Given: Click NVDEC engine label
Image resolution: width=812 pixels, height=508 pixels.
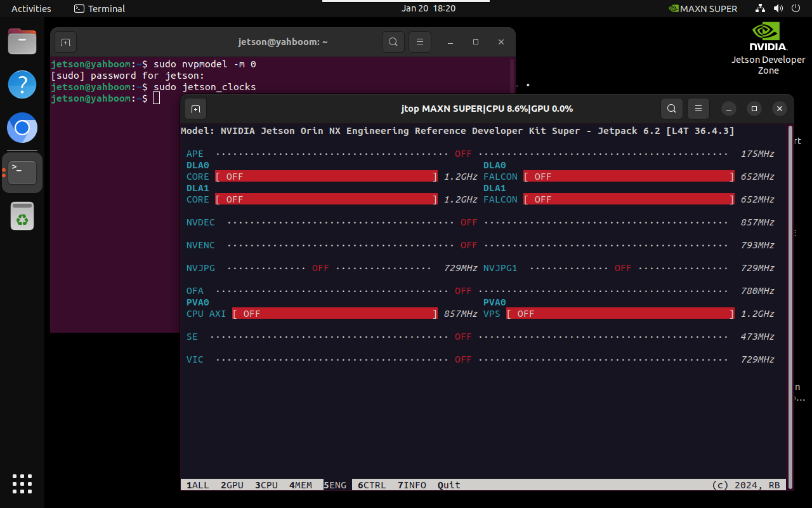Looking at the screenshot, I should click(x=200, y=222).
